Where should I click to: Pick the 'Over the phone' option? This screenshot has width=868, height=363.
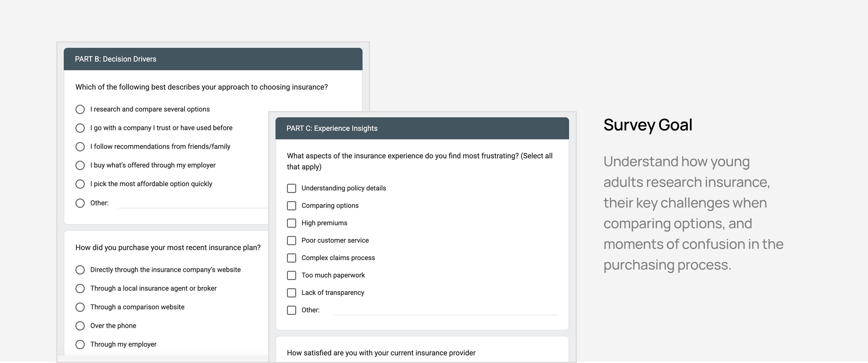(x=80, y=326)
